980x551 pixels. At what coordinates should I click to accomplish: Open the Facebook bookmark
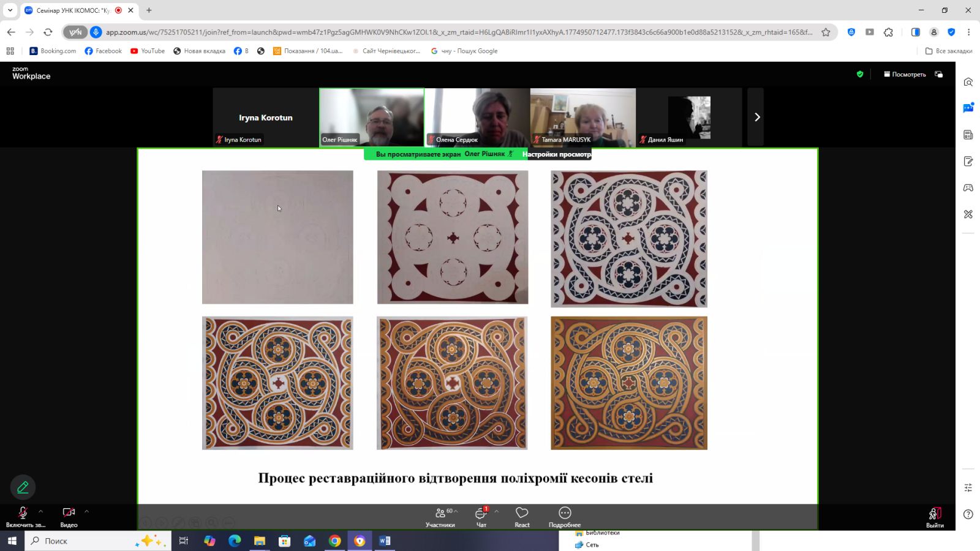tap(103, 51)
